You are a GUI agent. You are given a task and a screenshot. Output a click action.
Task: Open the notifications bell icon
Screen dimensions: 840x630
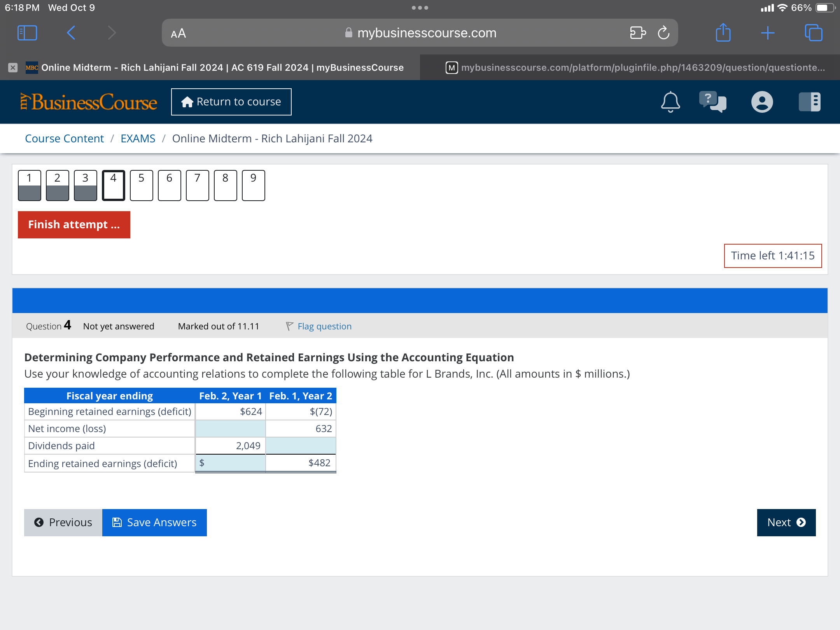pos(670,102)
